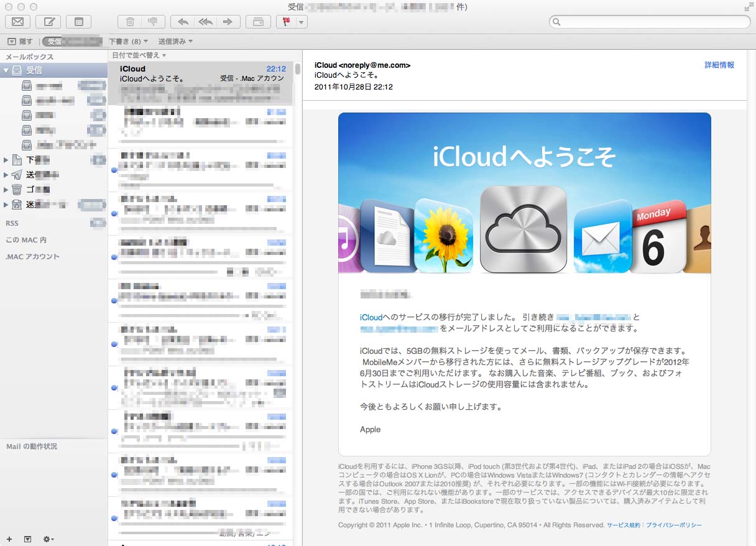Click the RSS section in the sidebar
Screen dimensions: 756x546
coord(12,223)
